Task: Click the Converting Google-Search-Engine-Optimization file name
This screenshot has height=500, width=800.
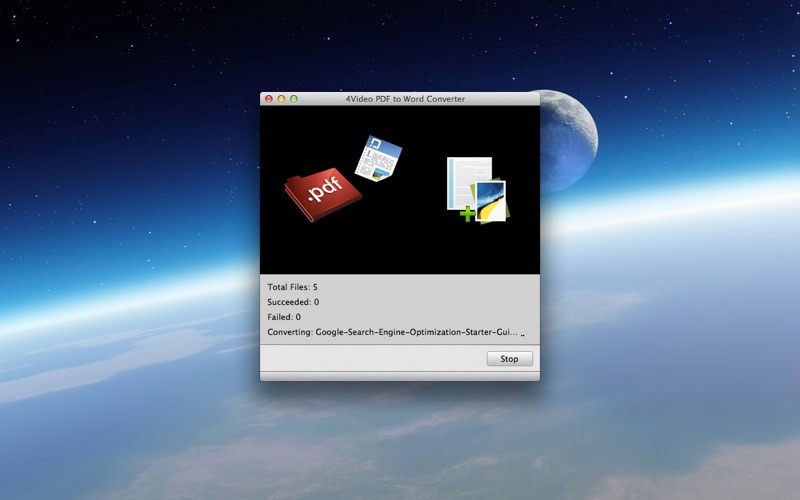Action: [416, 332]
